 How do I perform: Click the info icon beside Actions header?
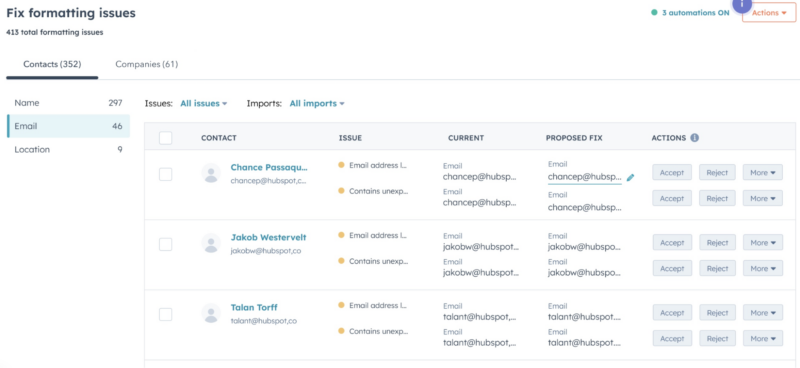coord(694,138)
